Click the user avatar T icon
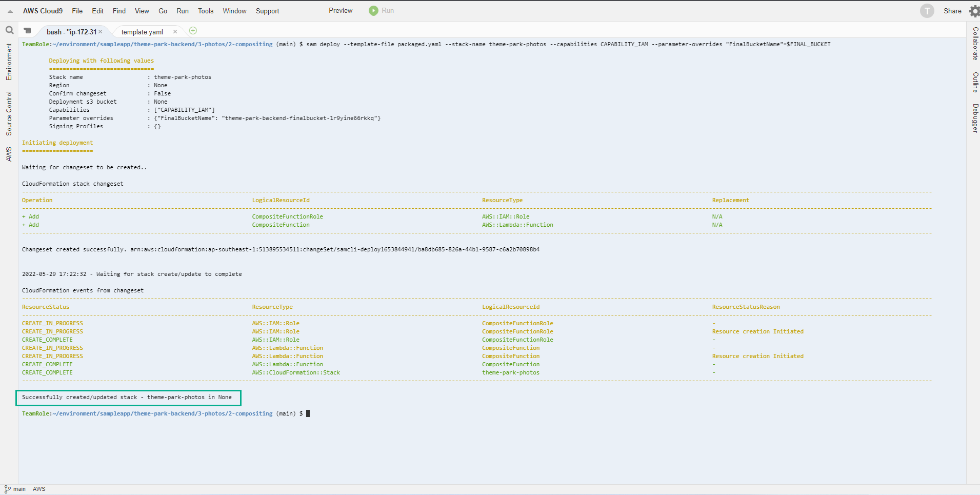The image size is (980, 495). 927,11
